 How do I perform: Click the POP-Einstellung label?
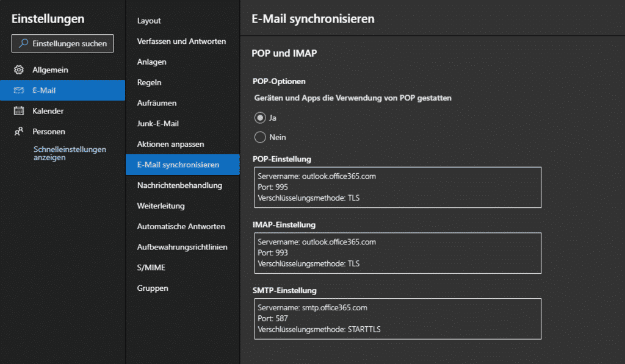[x=282, y=159]
